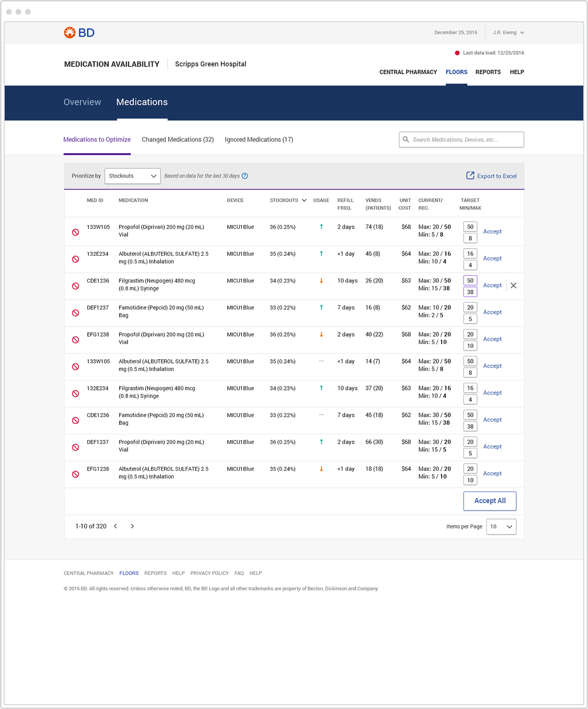Select Floors in top navigation
The width and height of the screenshot is (588, 709).
point(457,72)
